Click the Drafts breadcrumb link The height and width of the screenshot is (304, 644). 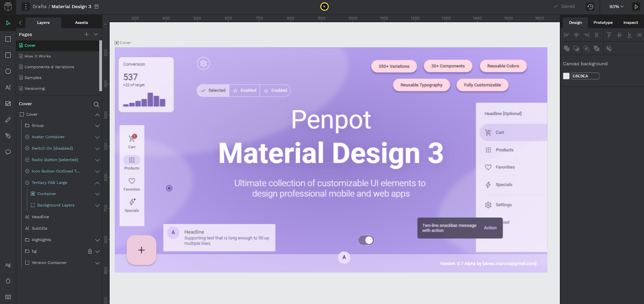coord(39,6)
